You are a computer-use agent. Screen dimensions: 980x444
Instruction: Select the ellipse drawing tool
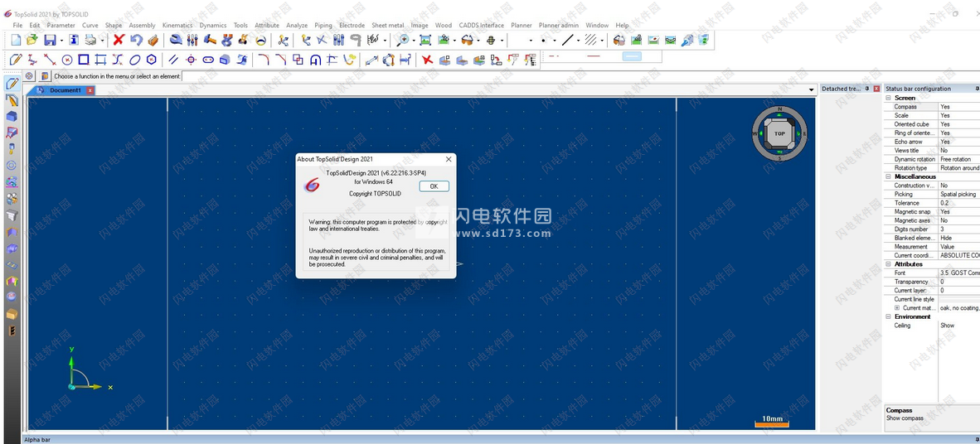pos(134,60)
